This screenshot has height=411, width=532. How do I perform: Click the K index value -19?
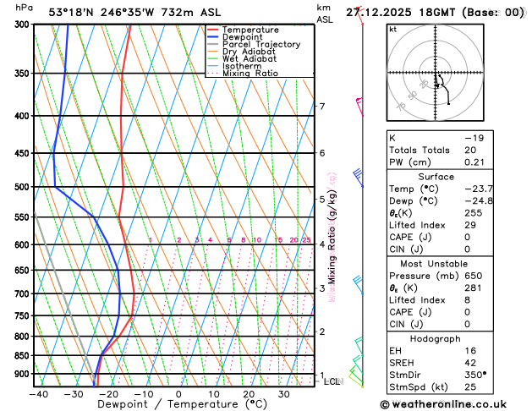pos(474,138)
